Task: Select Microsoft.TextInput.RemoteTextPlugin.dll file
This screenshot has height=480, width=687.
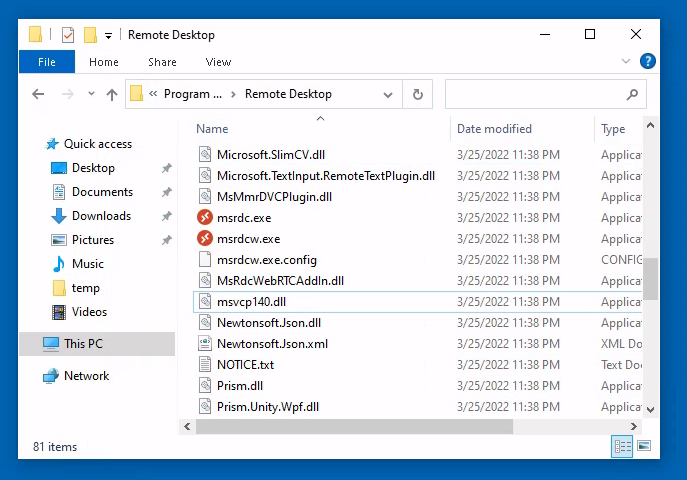Action: pos(326,176)
